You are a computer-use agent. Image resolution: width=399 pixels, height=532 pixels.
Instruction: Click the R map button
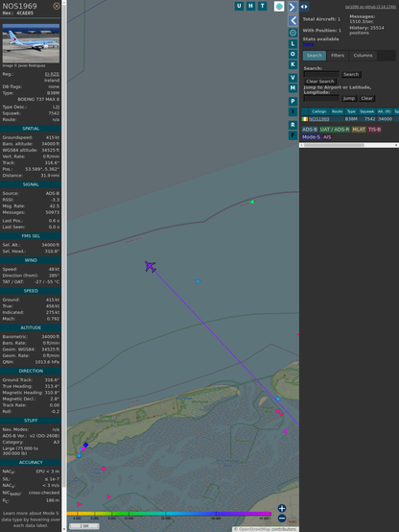pyautogui.click(x=293, y=125)
